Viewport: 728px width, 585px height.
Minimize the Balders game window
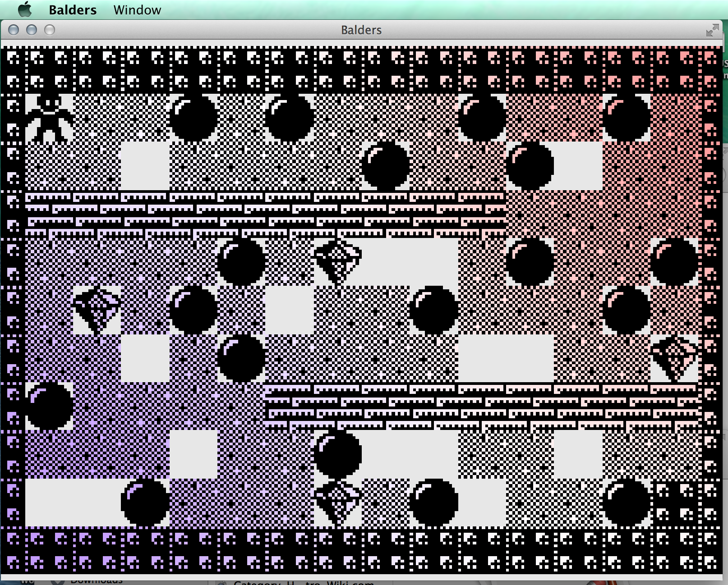coord(32,30)
